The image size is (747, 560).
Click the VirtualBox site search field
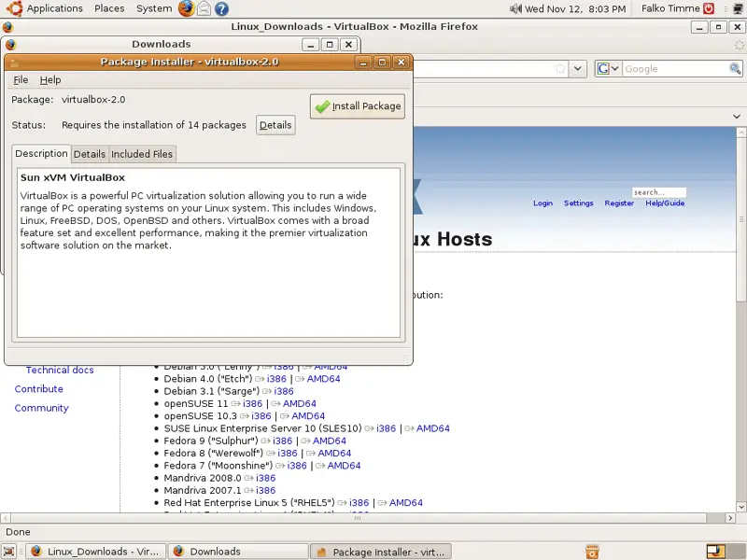point(659,192)
